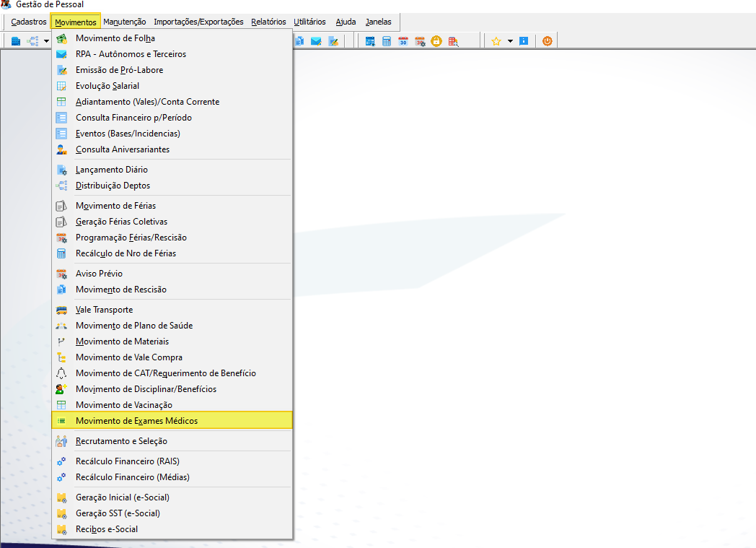
Task: Choose Geração Férias Coletivas
Action: pos(172,222)
